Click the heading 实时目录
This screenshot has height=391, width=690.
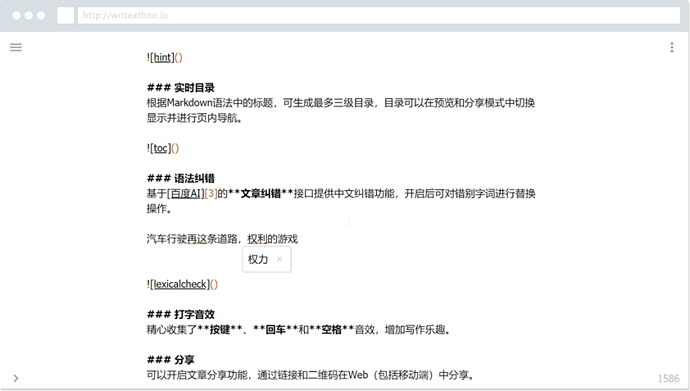point(194,88)
